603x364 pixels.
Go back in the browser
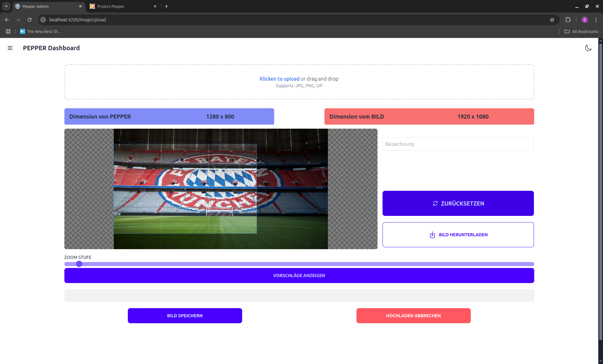pyautogui.click(x=7, y=20)
